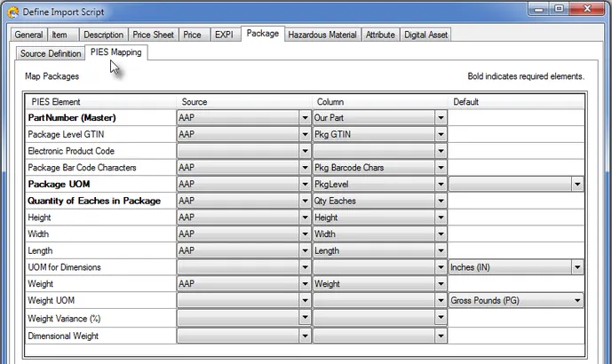Expand the Inches (IN) default dropdown
Screen dimensions: 612x364
[576, 267]
